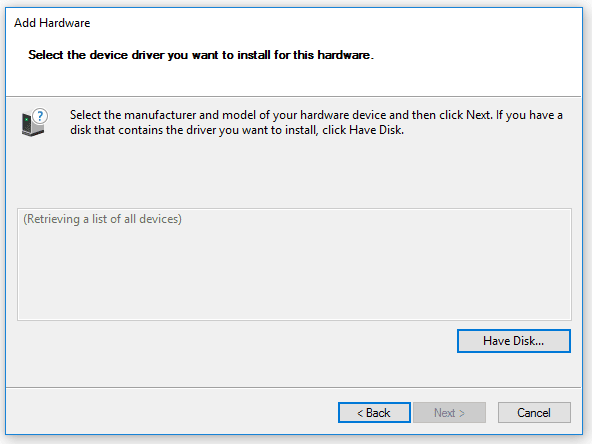Click the blue question mark badge
Viewport: 592px width, 444px height.
40,116
